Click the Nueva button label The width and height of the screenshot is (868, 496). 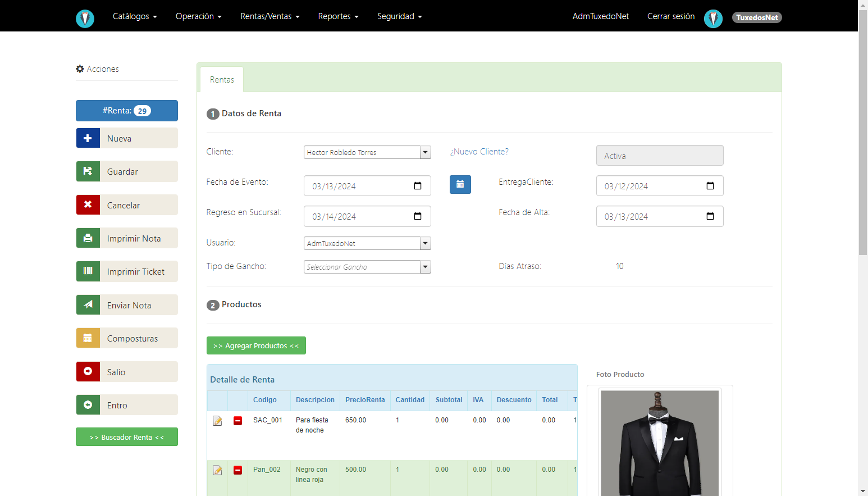[x=120, y=139]
